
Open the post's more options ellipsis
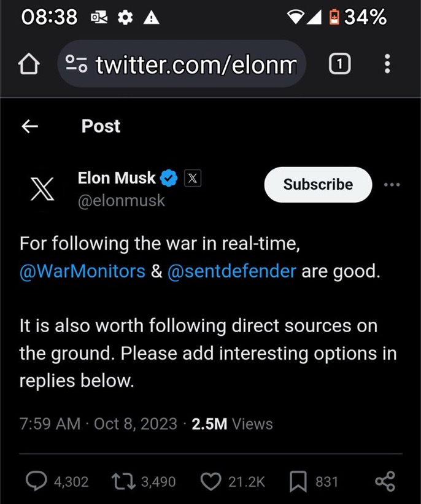point(391,185)
